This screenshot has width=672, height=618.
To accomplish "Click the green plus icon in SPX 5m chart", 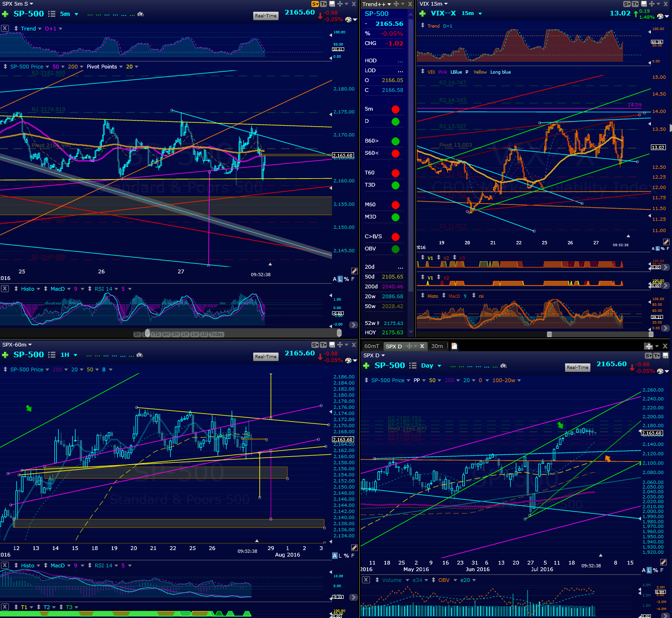I will tap(5, 14).
